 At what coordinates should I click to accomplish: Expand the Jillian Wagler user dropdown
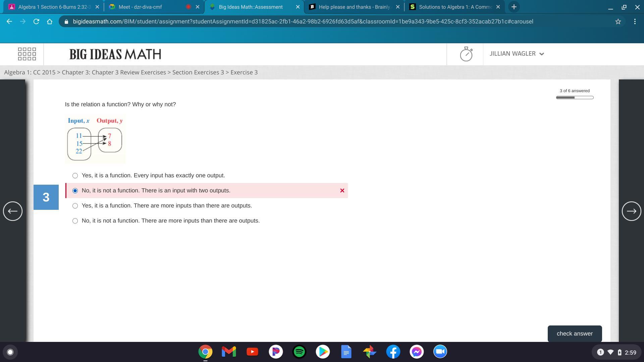[517, 54]
